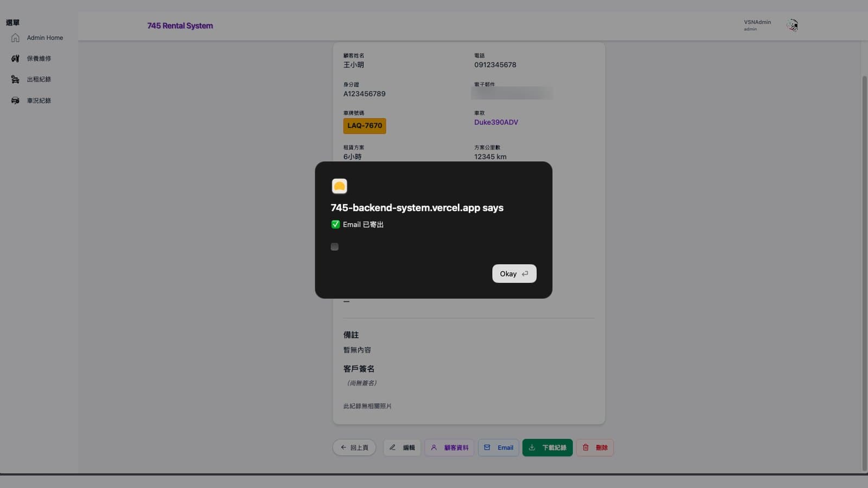The width and height of the screenshot is (868, 488).
Task: Select the ID number A123456789
Action: pyautogui.click(x=365, y=94)
